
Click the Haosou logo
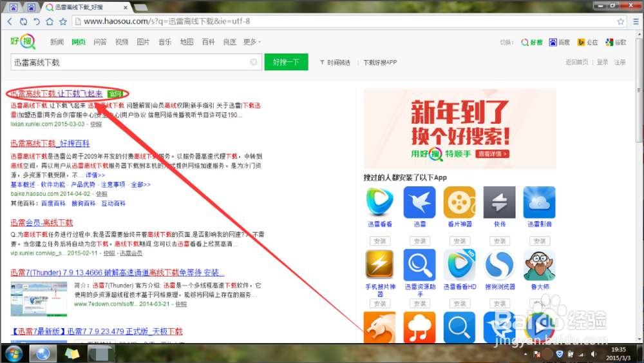(x=23, y=41)
